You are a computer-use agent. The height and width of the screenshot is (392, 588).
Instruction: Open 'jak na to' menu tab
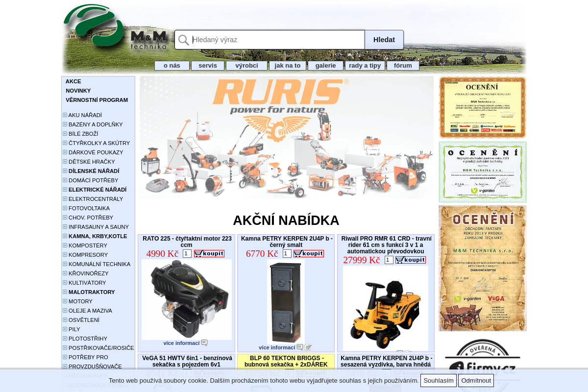(288, 66)
